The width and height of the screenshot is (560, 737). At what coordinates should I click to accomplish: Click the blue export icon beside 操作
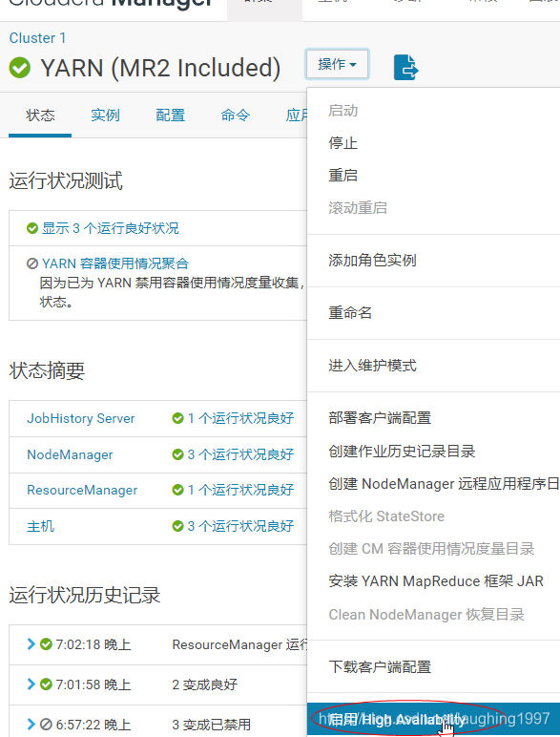(405, 67)
